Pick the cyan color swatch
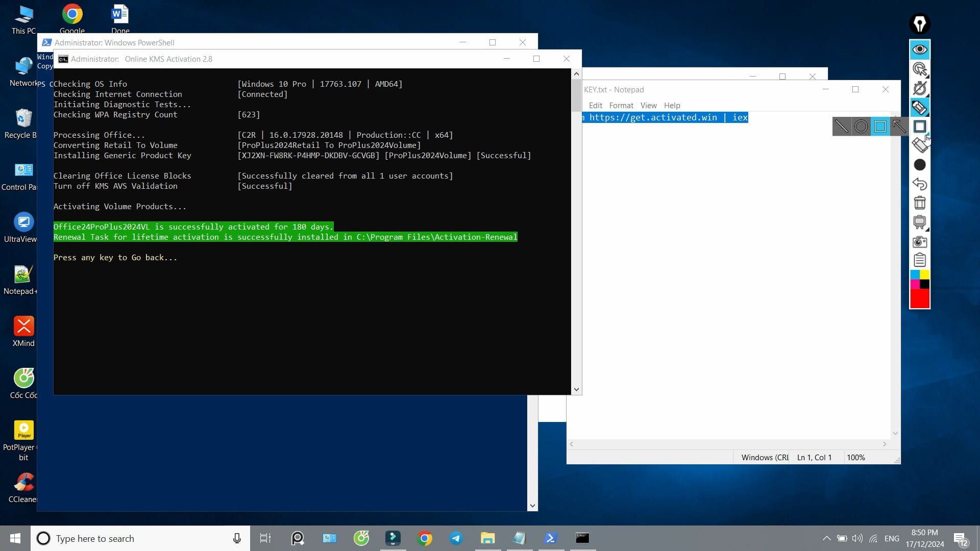The image size is (980, 551). [915, 274]
